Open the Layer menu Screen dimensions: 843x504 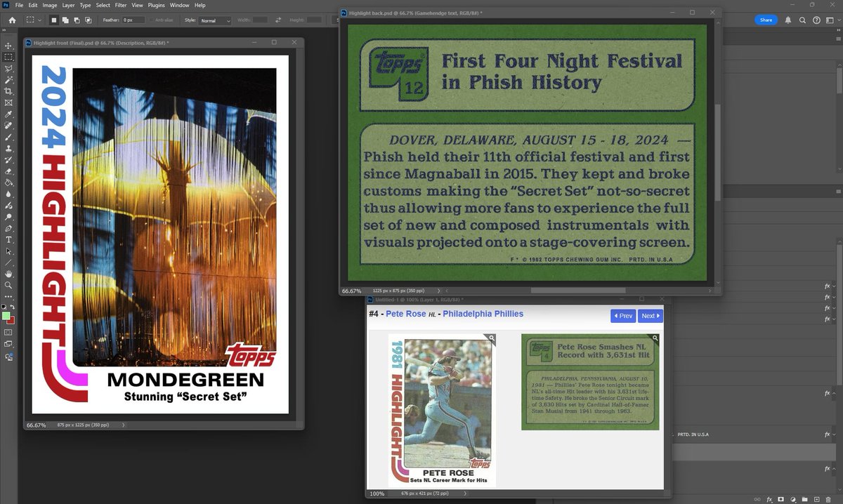(68, 5)
